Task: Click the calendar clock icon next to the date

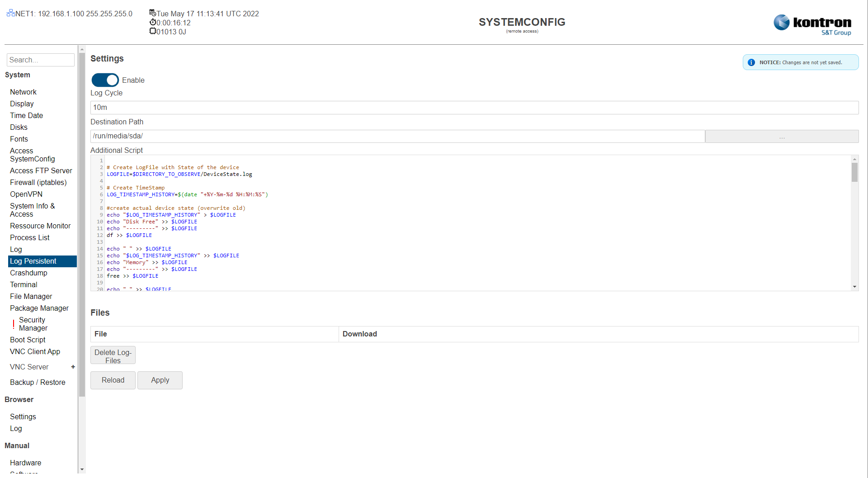Action: pyautogui.click(x=152, y=13)
